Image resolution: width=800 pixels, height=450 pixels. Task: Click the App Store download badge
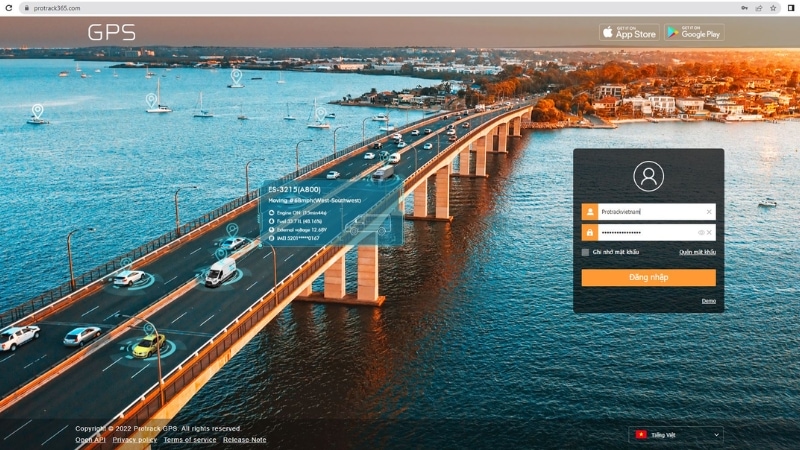point(629,33)
